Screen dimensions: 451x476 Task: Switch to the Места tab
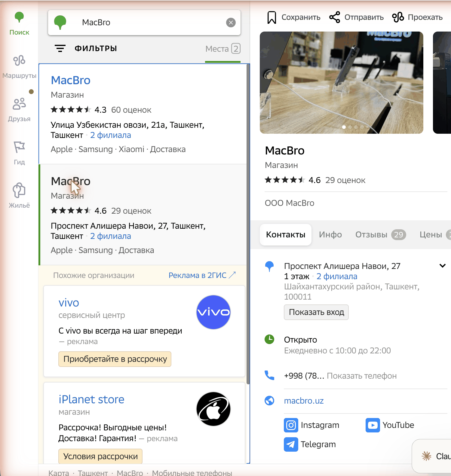point(223,49)
